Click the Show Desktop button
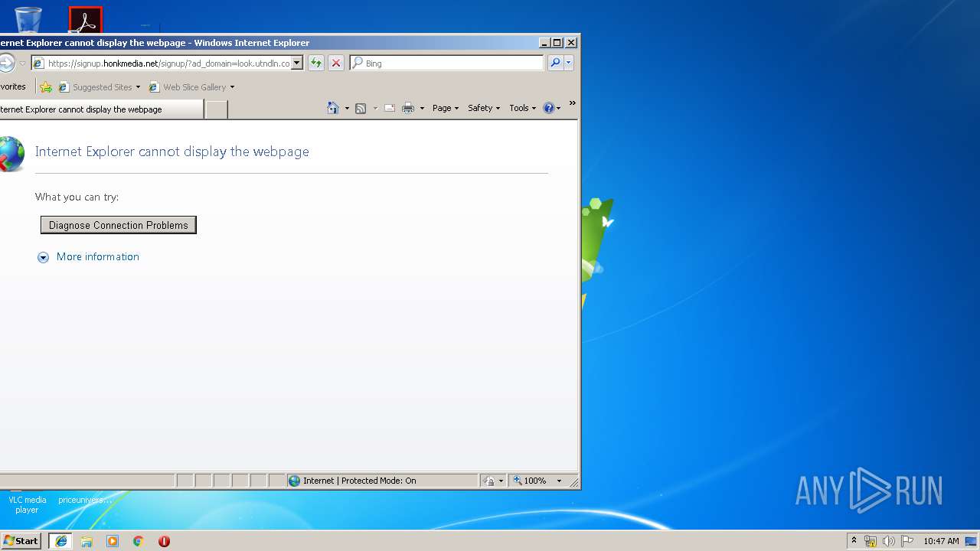Screen dimensions: 980x551 (x=972, y=541)
